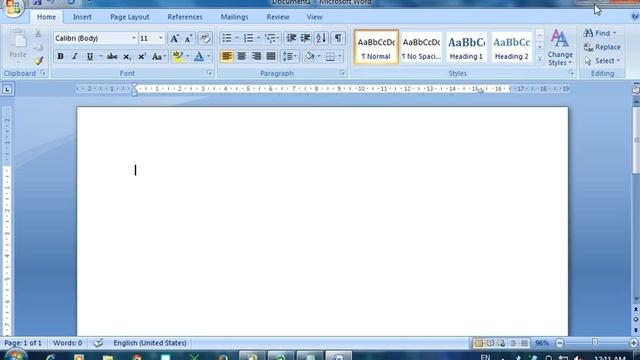Viewport: 640px width, 360px height.
Task: Open the Clipboard pane launcher
Action: pos(43,73)
